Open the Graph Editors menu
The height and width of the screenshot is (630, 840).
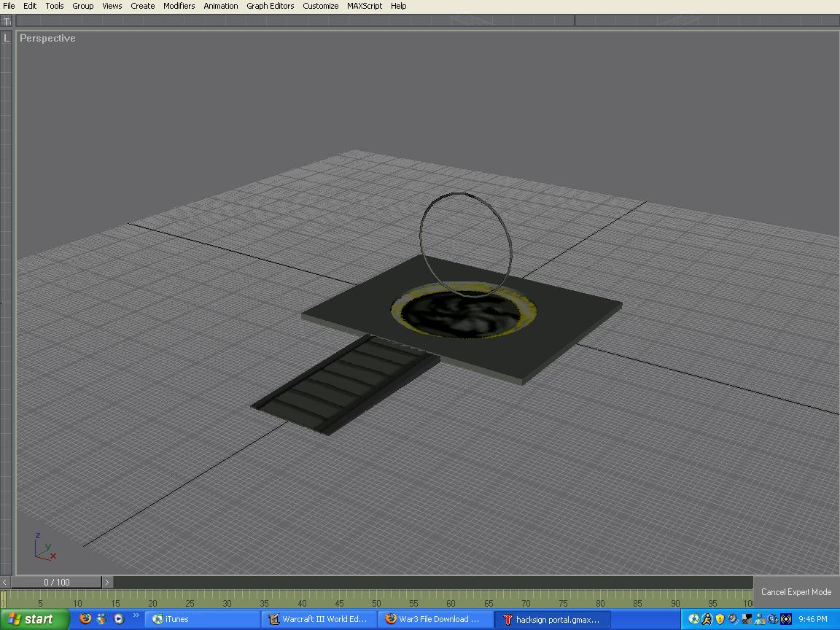pyautogui.click(x=270, y=6)
